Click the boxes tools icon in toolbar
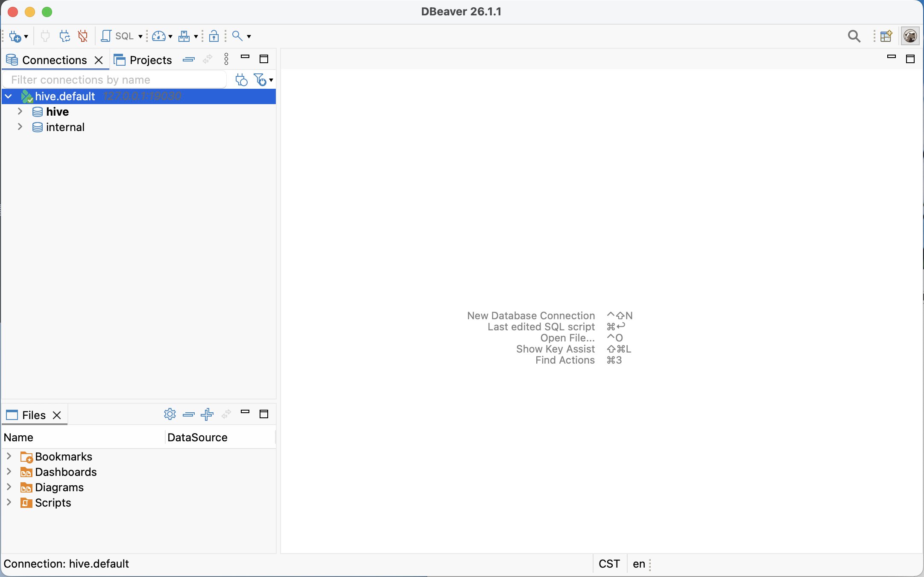The image size is (924, 577). (x=184, y=36)
